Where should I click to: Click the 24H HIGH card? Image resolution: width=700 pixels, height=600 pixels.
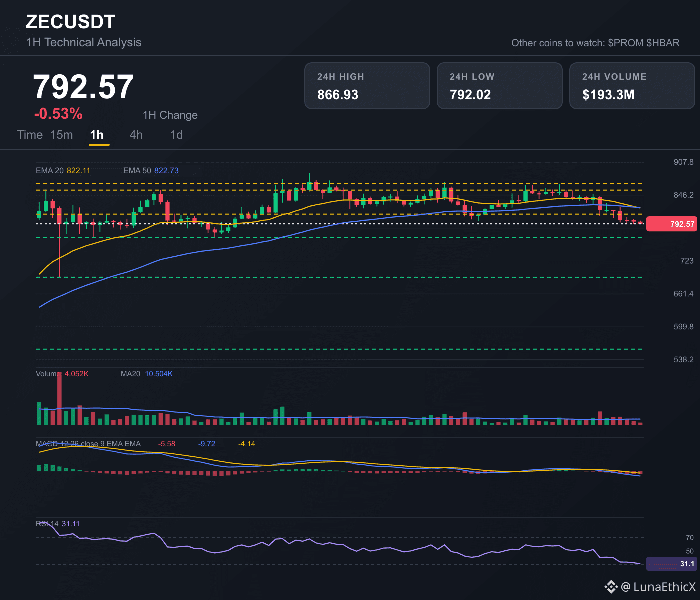point(367,86)
